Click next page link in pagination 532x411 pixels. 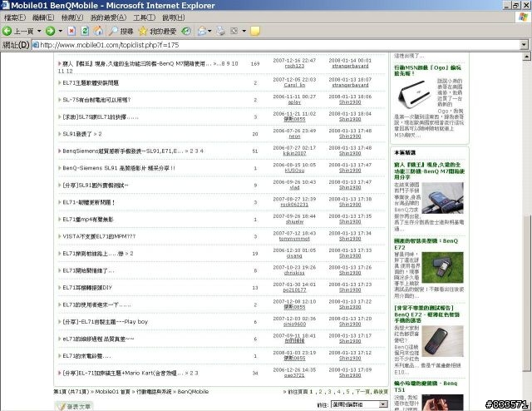point(362,392)
